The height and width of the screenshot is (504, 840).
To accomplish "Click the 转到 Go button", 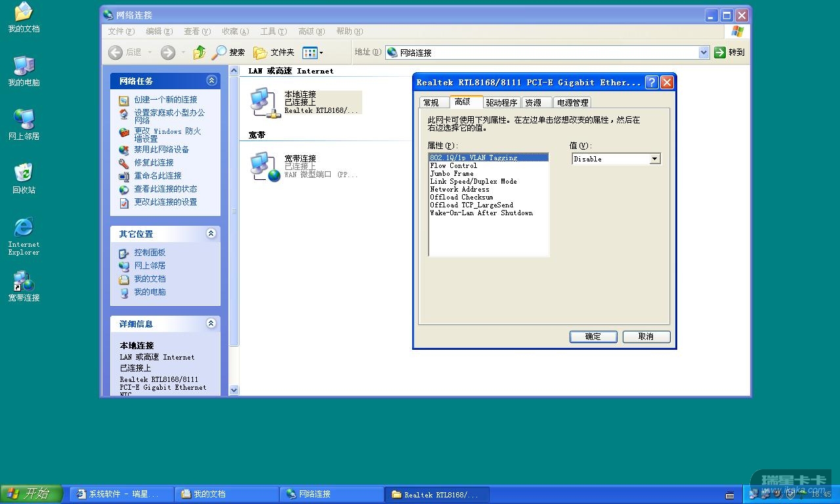I will (x=730, y=52).
